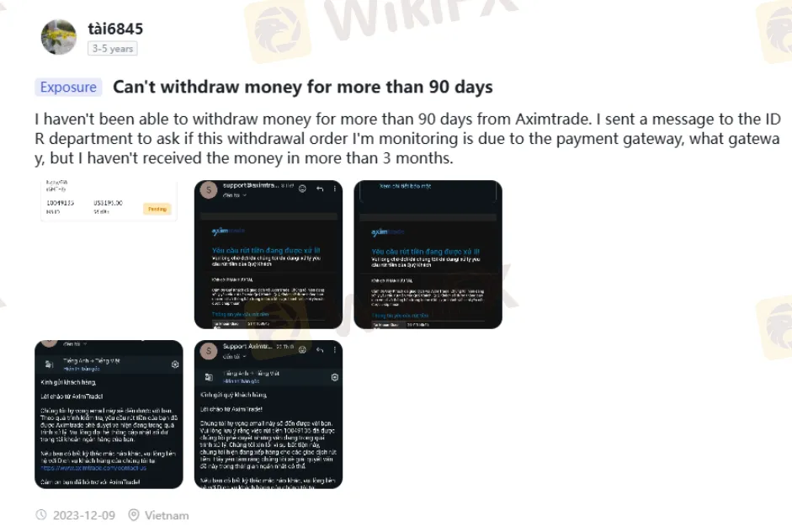The image size is (792, 532).
Task: Open the support@aximtrade email thumbnail
Action: (268, 254)
